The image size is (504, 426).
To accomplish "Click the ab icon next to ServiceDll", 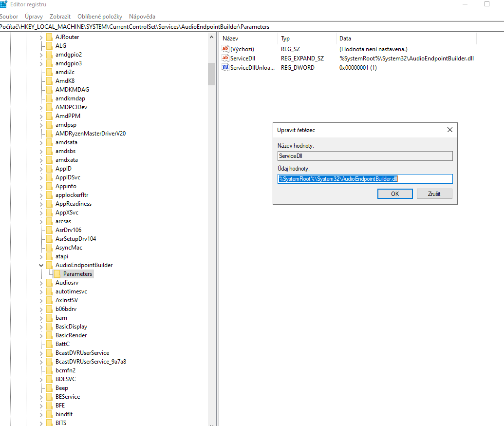I will [x=224, y=58].
